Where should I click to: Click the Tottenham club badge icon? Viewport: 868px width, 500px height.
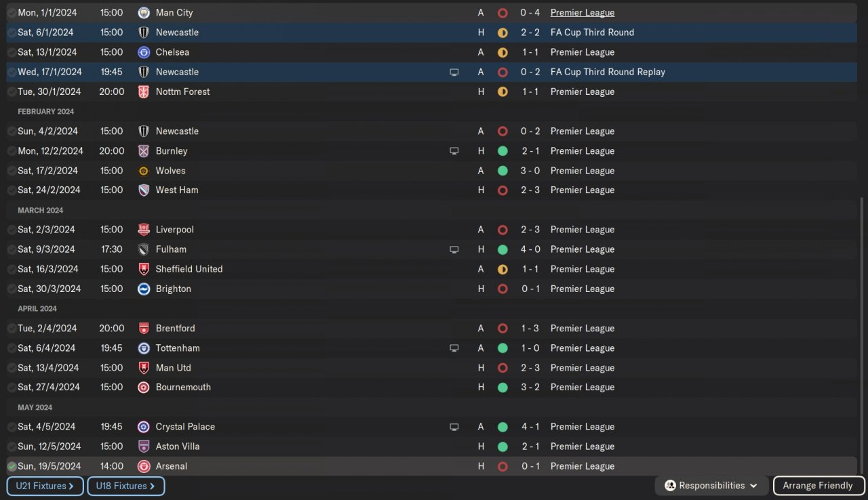tap(144, 348)
